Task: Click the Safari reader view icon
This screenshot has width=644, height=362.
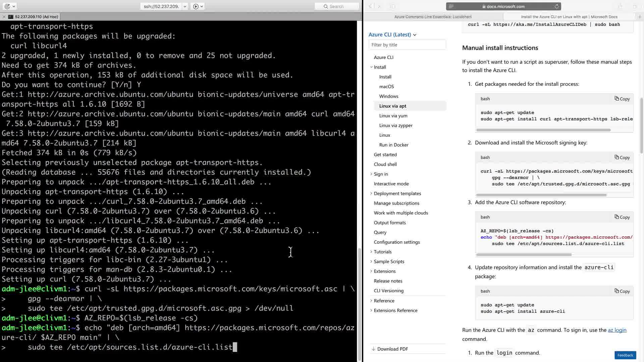Action: (451, 6)
